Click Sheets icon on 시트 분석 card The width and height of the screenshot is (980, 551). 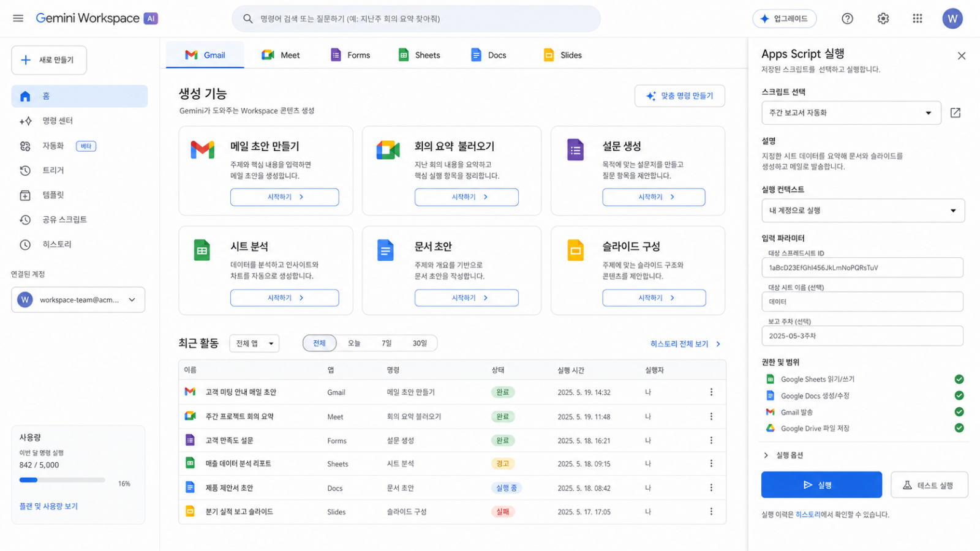point(202,250)
